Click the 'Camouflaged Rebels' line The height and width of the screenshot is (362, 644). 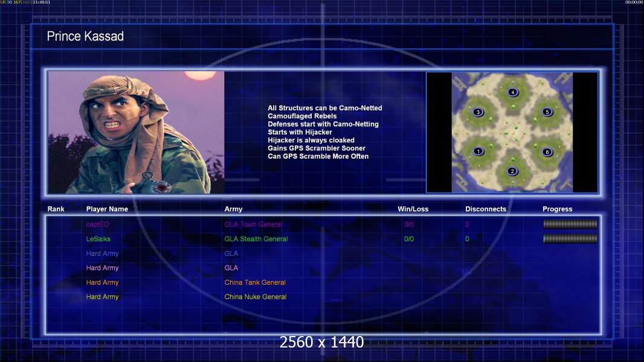(x=302, y=116)
